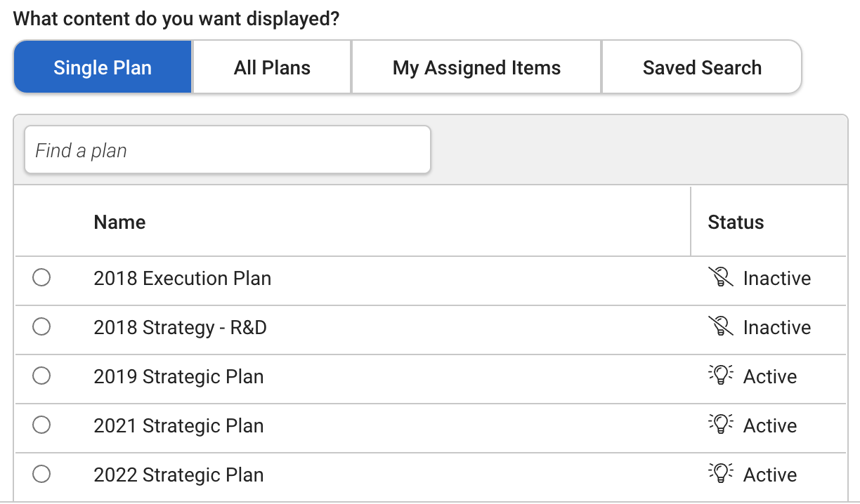Switch to the Single Plan tab

tap(103, 67)
